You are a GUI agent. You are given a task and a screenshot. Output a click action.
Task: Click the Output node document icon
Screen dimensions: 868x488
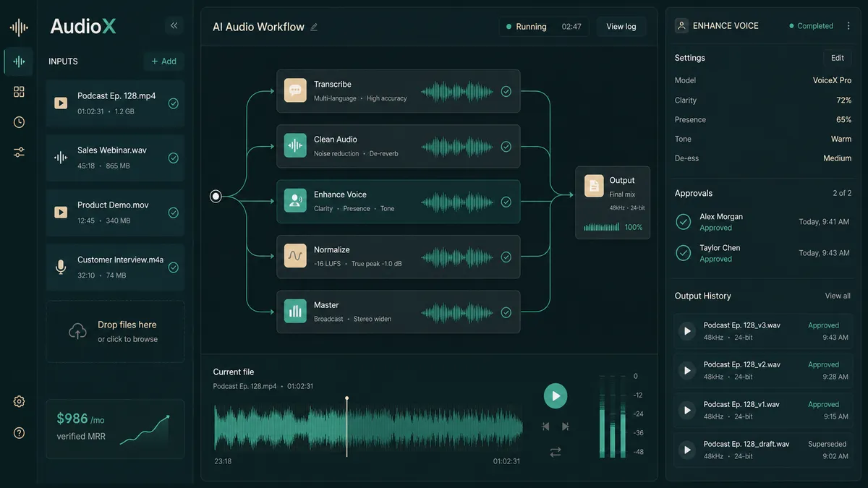(594, 185)
